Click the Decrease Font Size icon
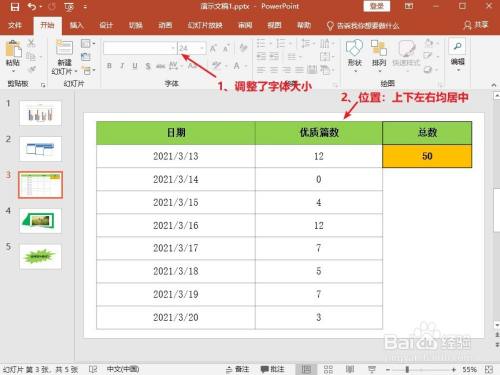 coord(226,49)
